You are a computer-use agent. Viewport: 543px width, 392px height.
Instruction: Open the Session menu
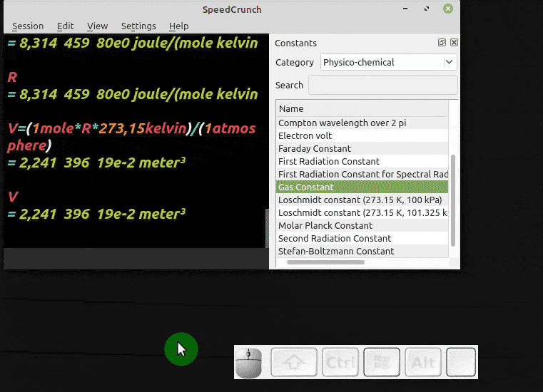28,26
